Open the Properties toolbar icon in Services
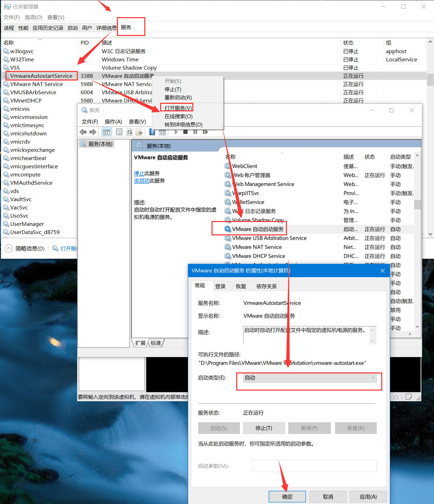434x504 pixels. coord(119,132)
